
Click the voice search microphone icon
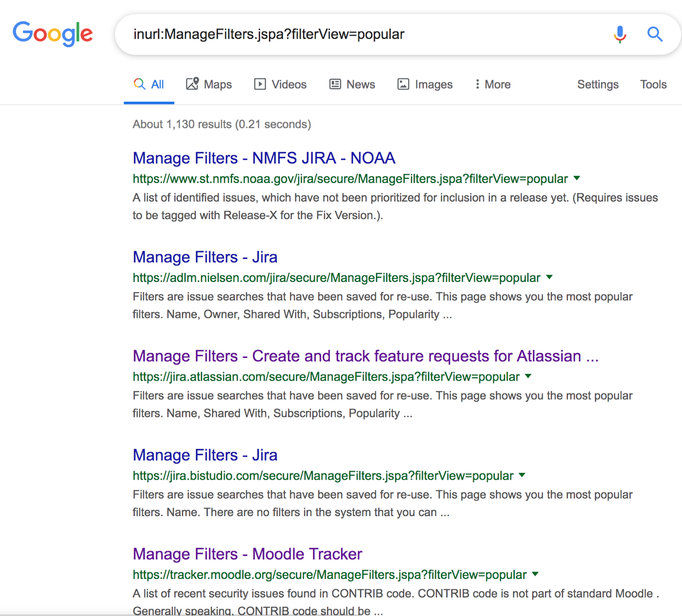click(620, 34)
